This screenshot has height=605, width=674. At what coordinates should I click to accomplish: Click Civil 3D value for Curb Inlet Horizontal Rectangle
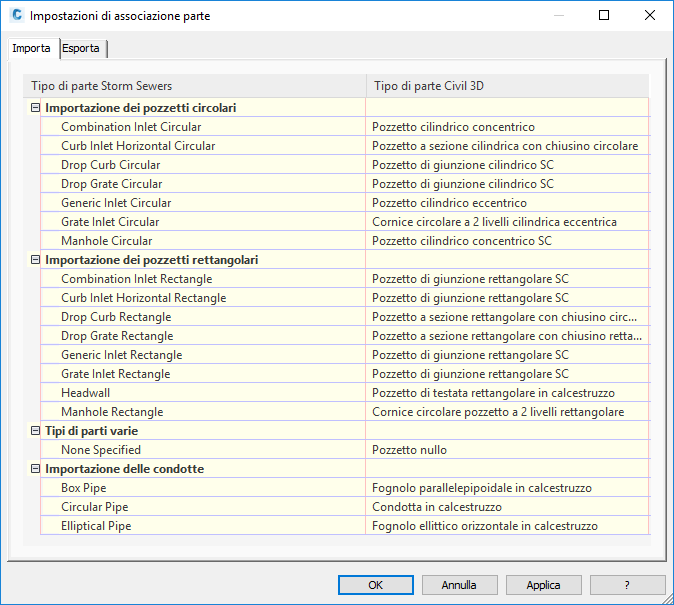(x=508, y=298)
